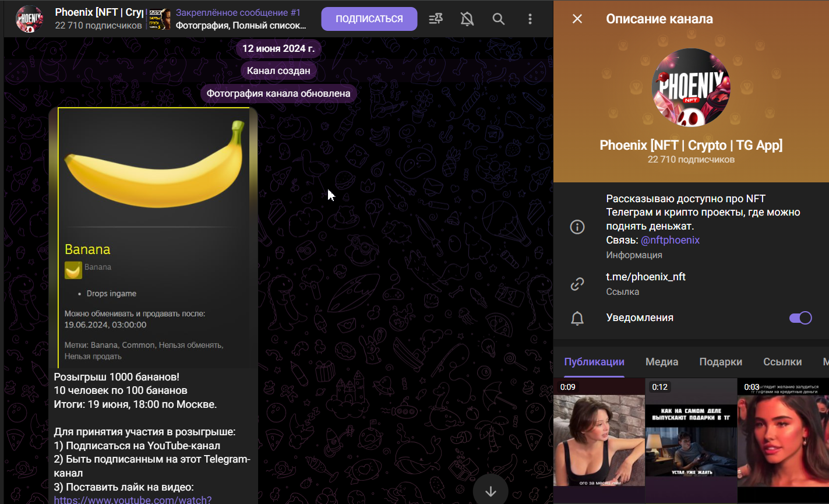This screenshot has height=504, width=829.
Task: Click 'Рассказываю доступно про NFT' description text
Action: (686, 199)
